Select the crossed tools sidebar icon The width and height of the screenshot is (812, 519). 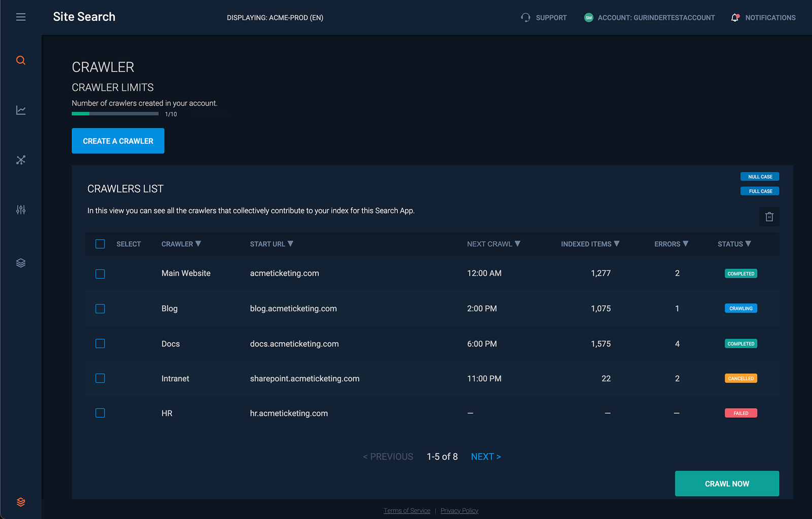pyautogui.click(x=21, y=160)
